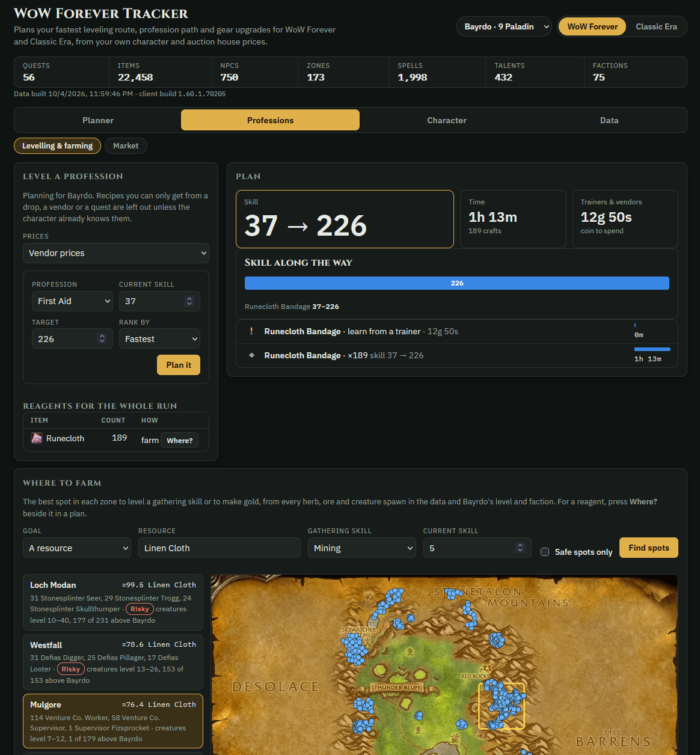
Task: Click the Risky badge in the Loch Modan card
Action: [x=140, y=609]
